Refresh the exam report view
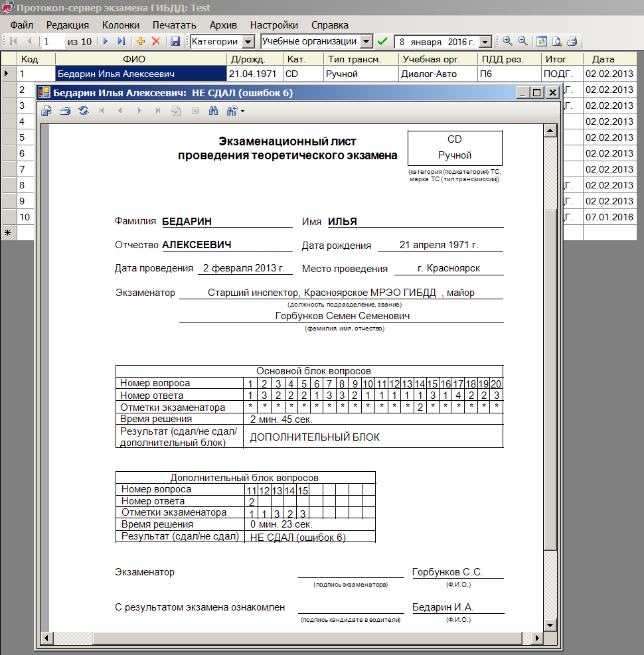Screen dimensions: 644x655 (x=84, y=111)
